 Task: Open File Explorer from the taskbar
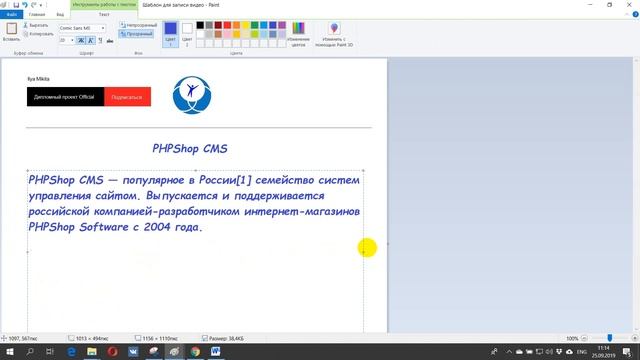[x=92, y=351]
